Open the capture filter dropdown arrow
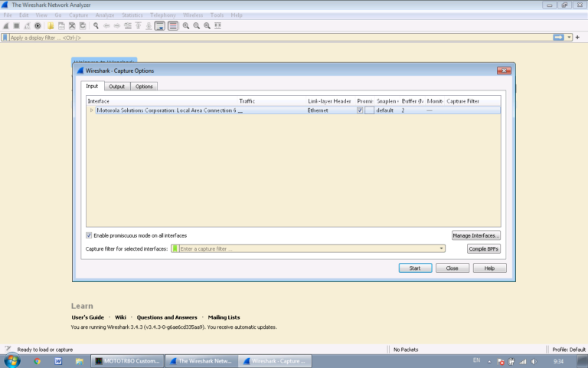Viewport: 588px width, 368px height. 442,248
